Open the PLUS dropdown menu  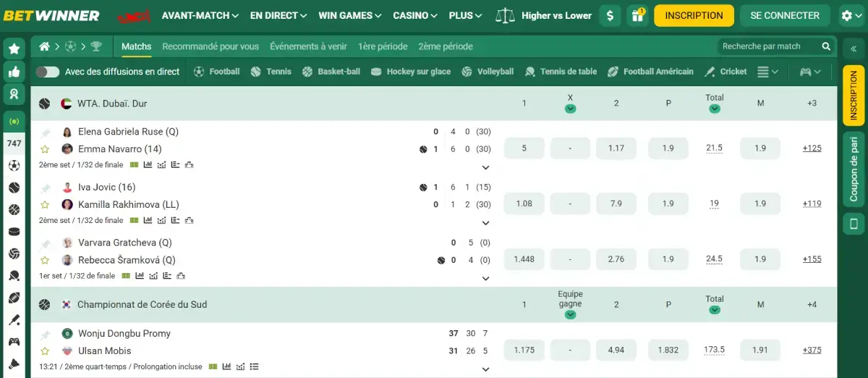pos(466,15)
